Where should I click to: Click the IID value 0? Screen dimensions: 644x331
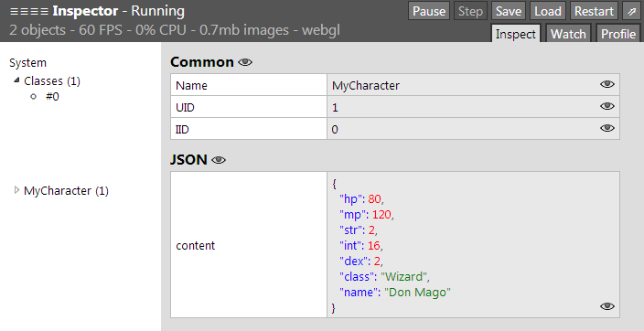pyautogui.click(x=335, y=130)
